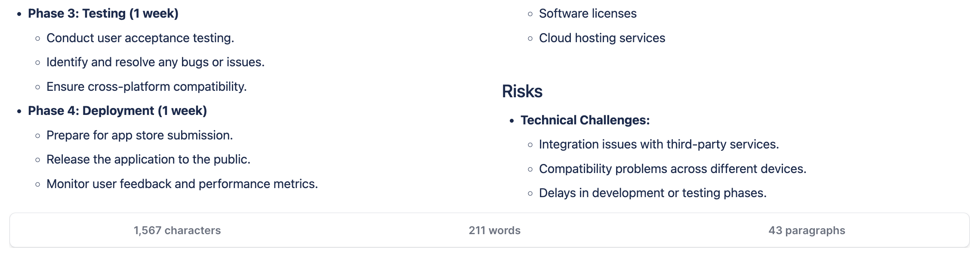
Task: Click the "Prepare for app store submission" line
Action: click(x=139, y=135)
